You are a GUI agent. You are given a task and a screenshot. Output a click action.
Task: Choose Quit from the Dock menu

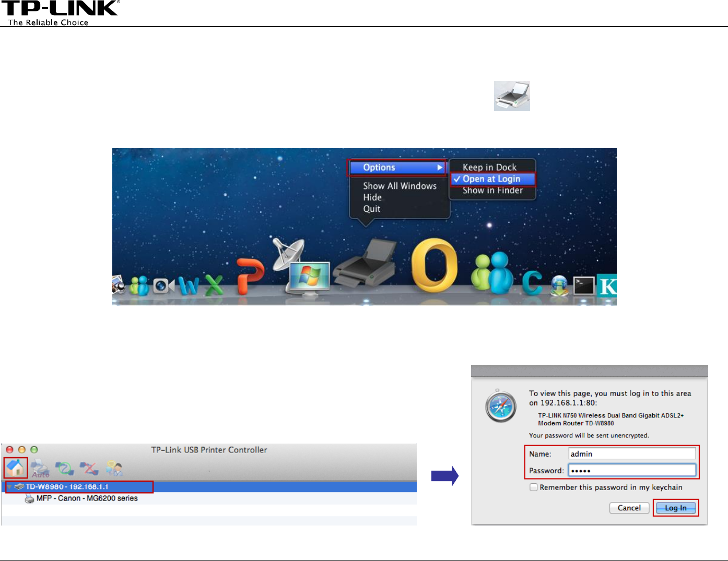(372, 209)
